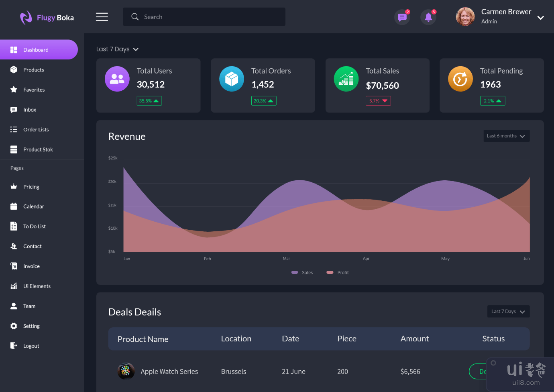Toggle the Sales series in chart legend

[302, 272]
